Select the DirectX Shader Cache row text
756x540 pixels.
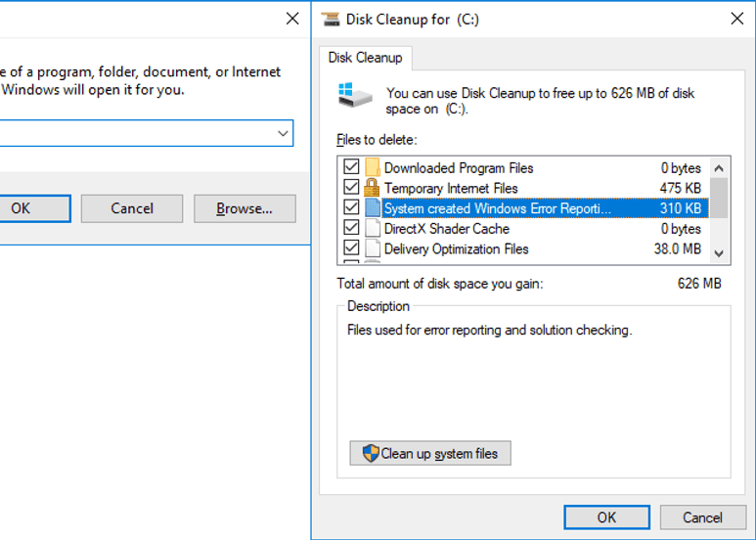click(x=447, y=229)
